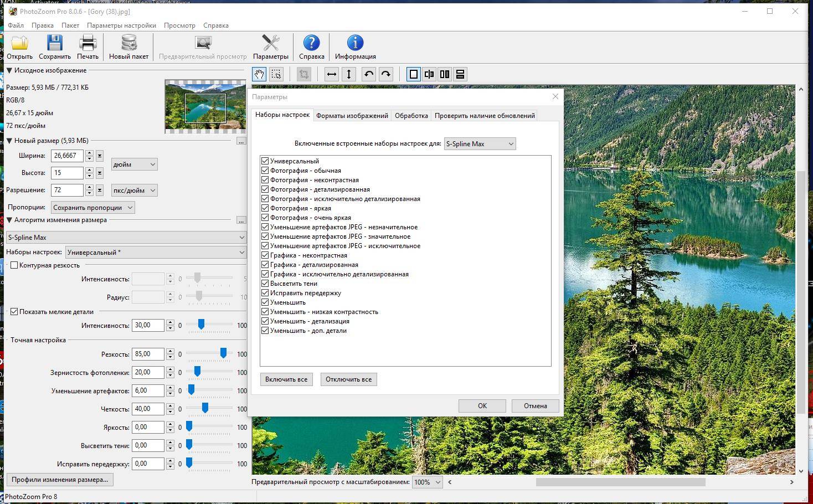The image size is (813, 504).
Task: Enable Контурная резкость checkbox
Action: tap(14, 265)
